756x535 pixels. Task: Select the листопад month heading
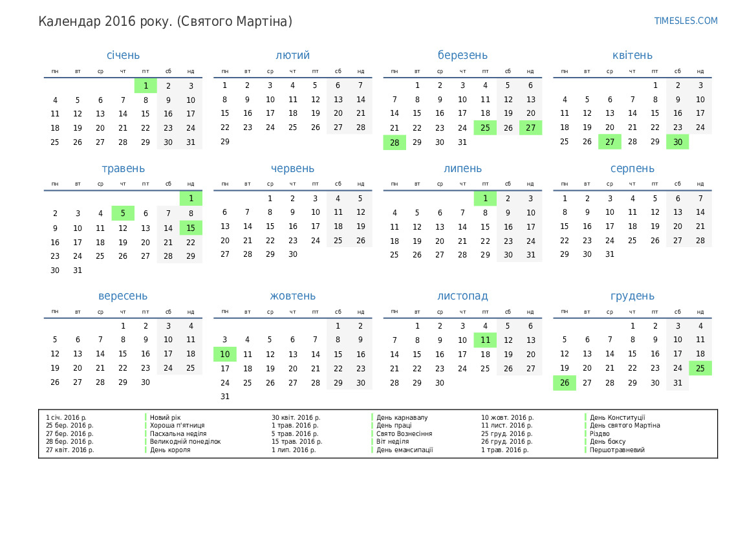pos(462,296)
